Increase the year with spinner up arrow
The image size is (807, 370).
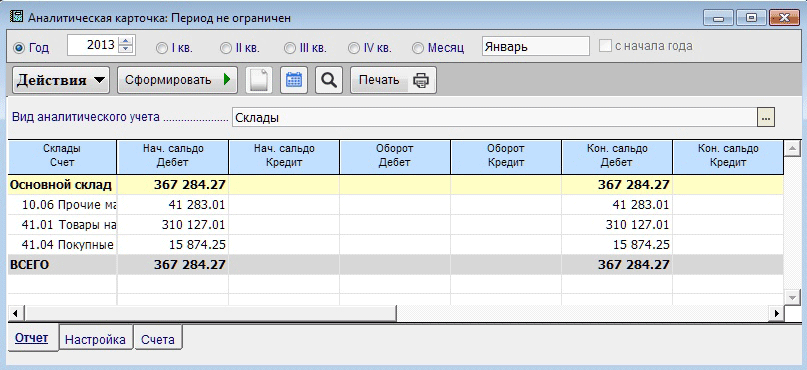click(126, 41)
